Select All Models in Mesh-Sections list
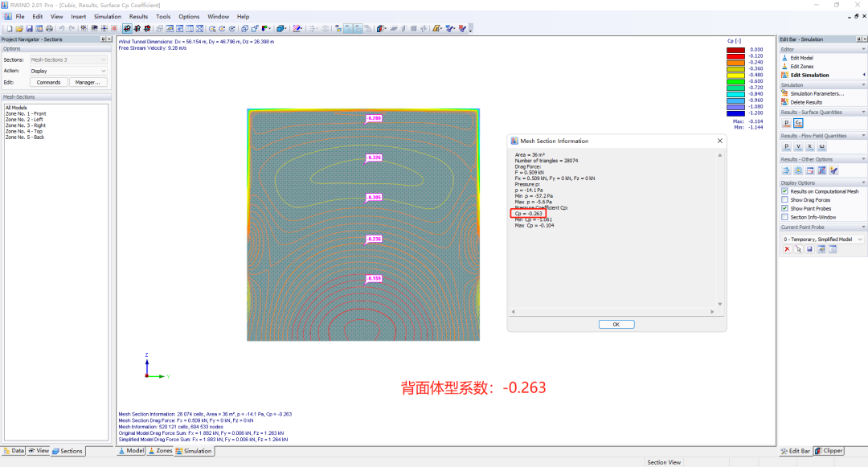The width and height of the screenshot is (868, 467). point(16,108)
